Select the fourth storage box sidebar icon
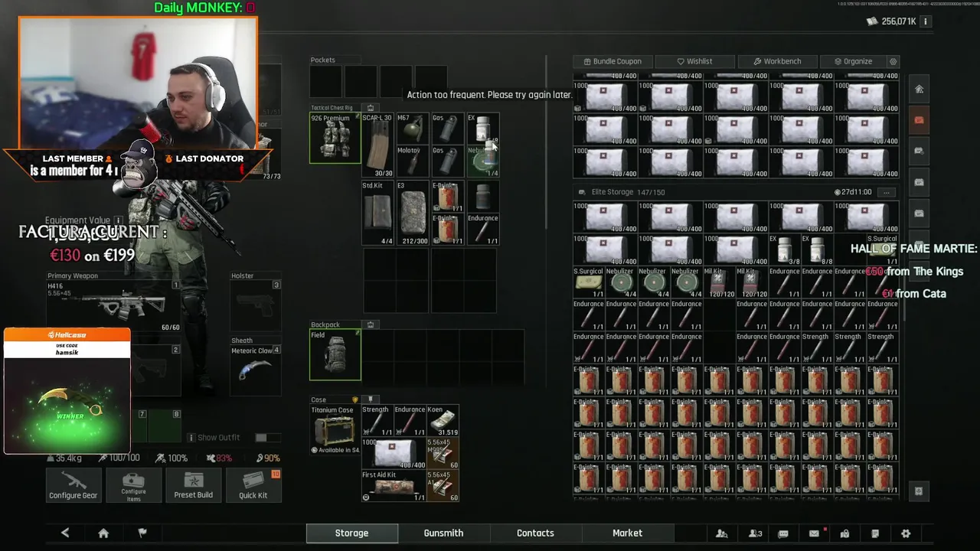980x551 pixels. 919,182
